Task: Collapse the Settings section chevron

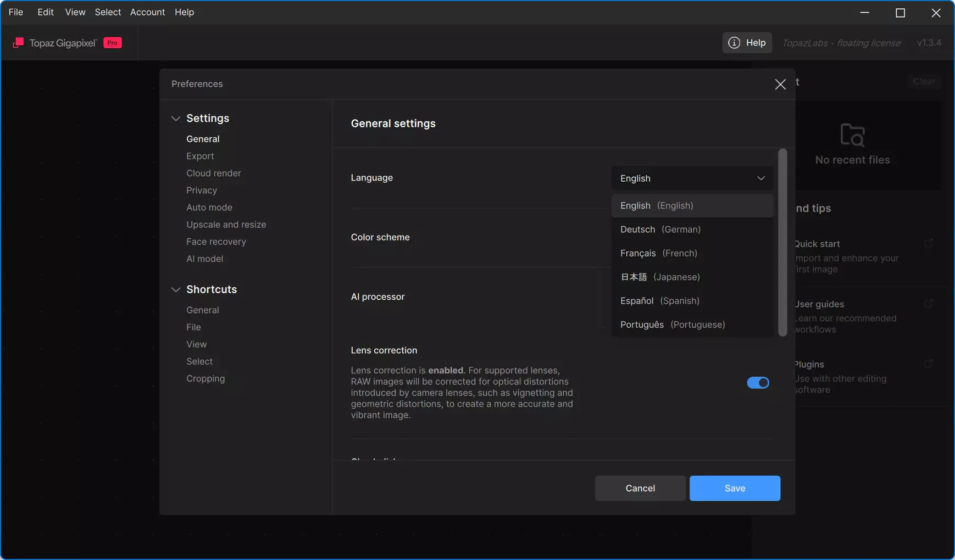Action: click(x=176, y=119)
